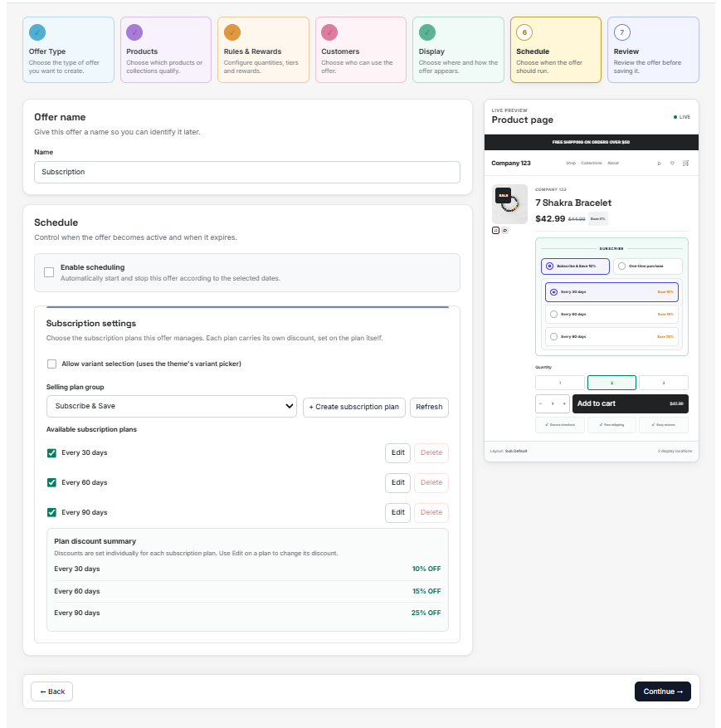
Task: Click the wishlist heart icon in preview
Action: pyautogui.click(x=672, y=163)
